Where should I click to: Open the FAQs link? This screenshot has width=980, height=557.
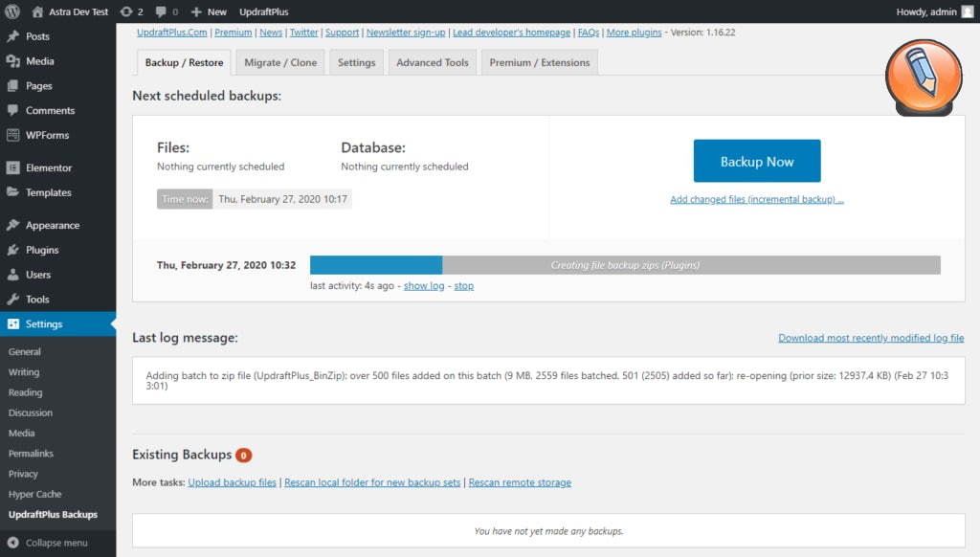click(x=589, y=33)
